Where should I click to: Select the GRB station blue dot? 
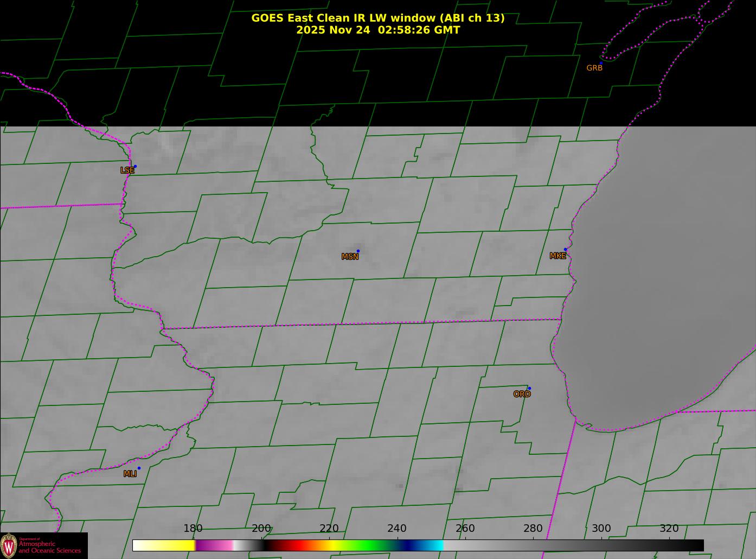click(601, 63)
